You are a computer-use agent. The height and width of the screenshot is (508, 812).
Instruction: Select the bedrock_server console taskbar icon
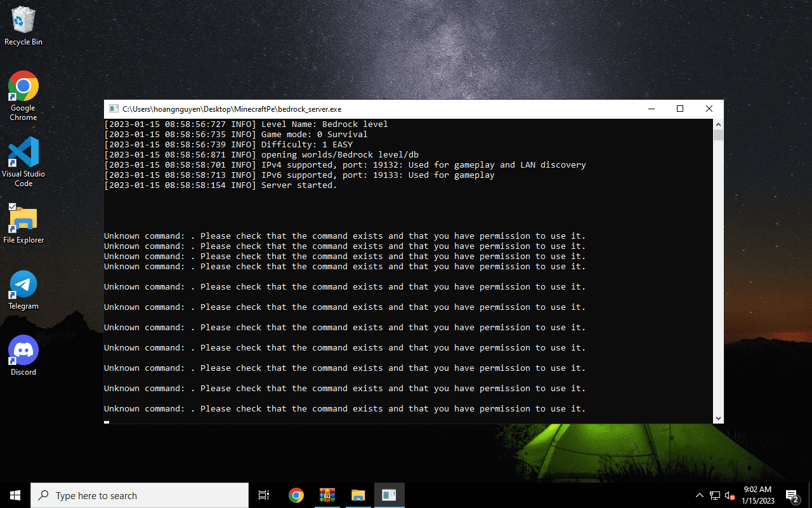tap(389, 495)
